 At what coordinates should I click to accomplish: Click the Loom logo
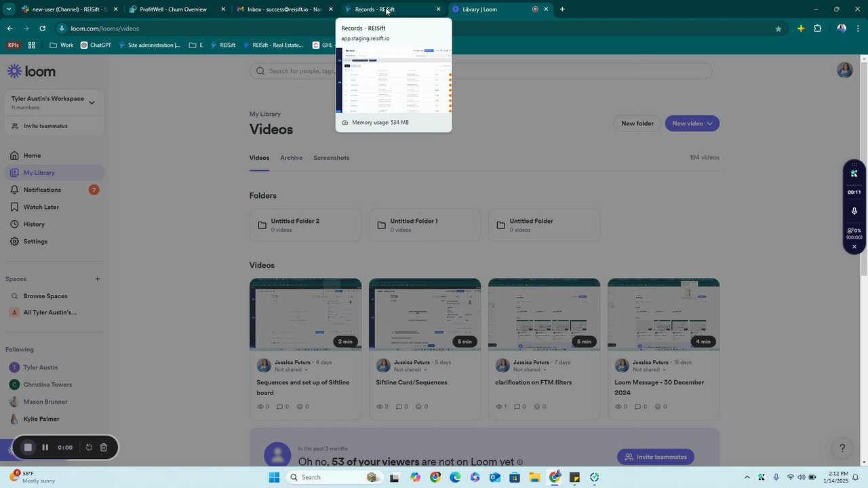31,71
